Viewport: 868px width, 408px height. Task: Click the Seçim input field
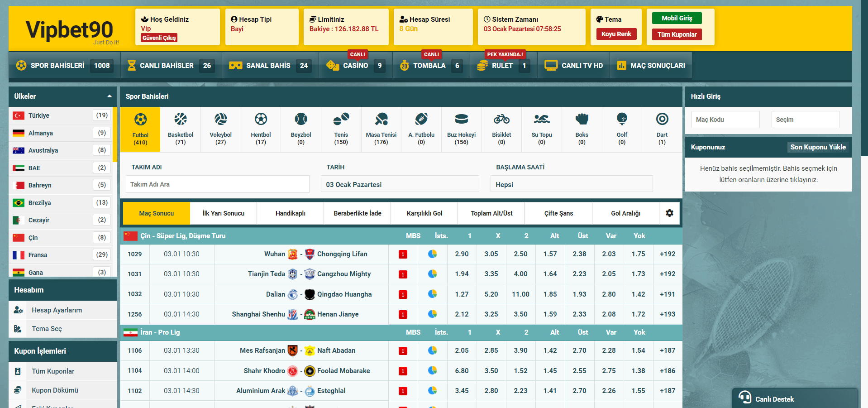pos(806,120)
